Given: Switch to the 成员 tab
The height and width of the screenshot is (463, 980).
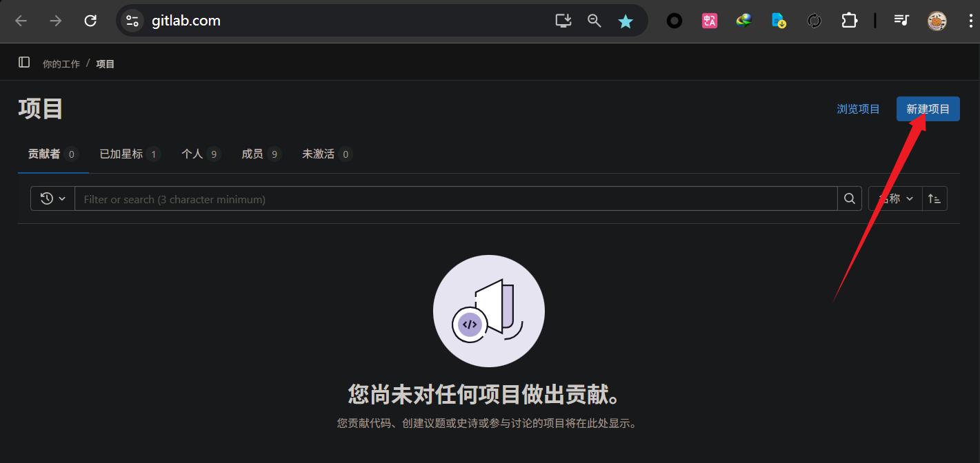Looking at the screenshot, I should [x=261, y=154].
